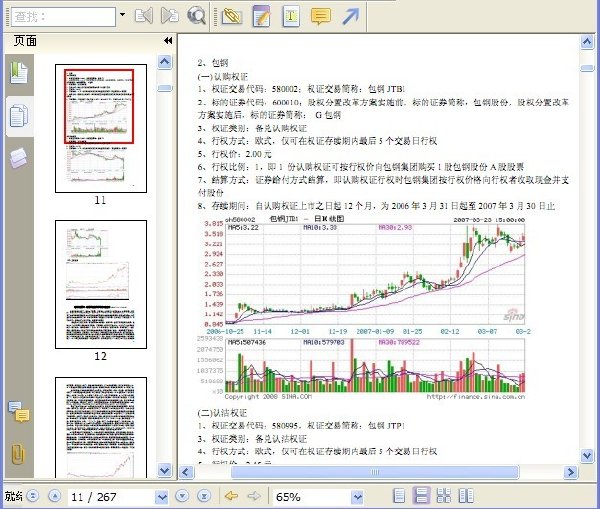Image resolution: width=600 pixels, height=509 pixels.
Task: Click document vertical scroll down arrow
Action: (587, 455)
